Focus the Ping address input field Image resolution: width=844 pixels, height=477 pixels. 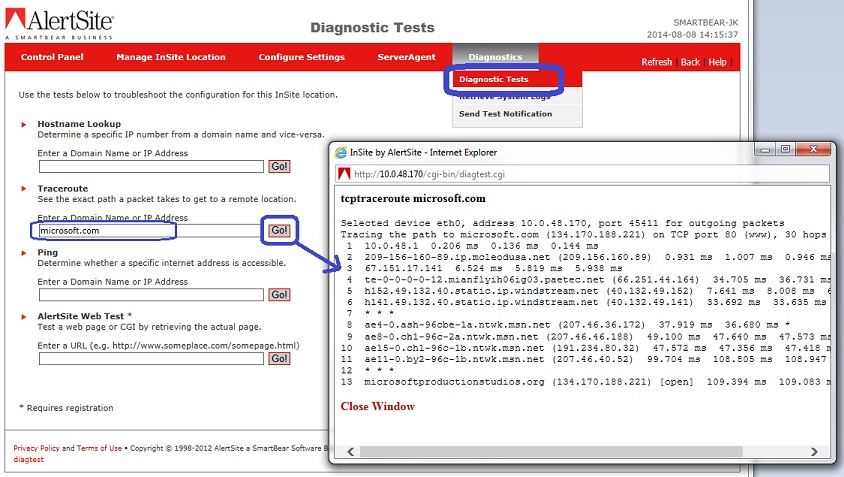click(151, 294)
